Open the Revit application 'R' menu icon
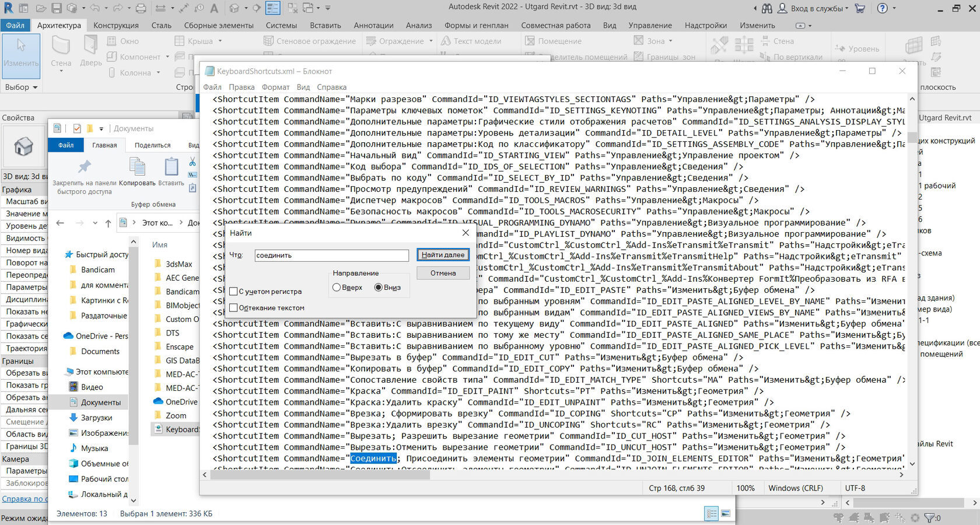The image size is (980, 525). pyautogui.click(x=8, y=8)
